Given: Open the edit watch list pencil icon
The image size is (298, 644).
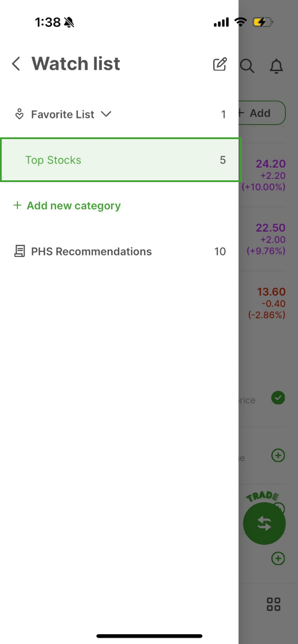Looking at the screenshot, I should (x=220, y=65).
